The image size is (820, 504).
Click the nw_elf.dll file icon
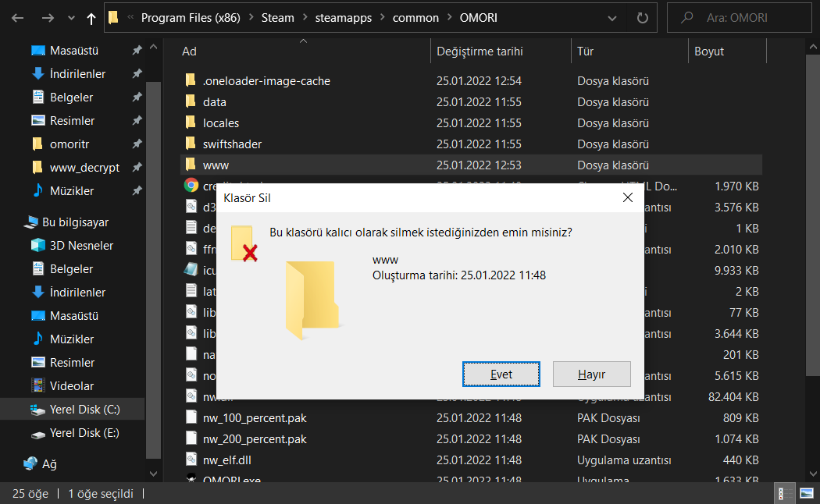(x=191, y=460)
